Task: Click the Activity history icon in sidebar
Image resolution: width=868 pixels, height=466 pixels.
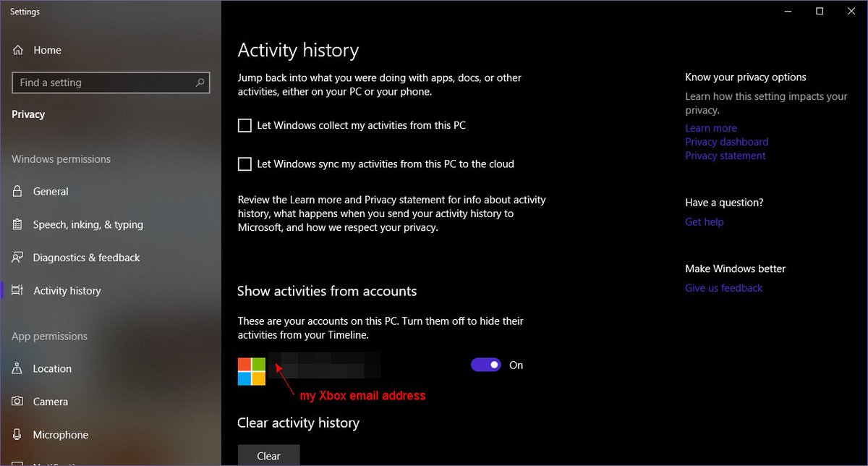Action: point(18,291)
